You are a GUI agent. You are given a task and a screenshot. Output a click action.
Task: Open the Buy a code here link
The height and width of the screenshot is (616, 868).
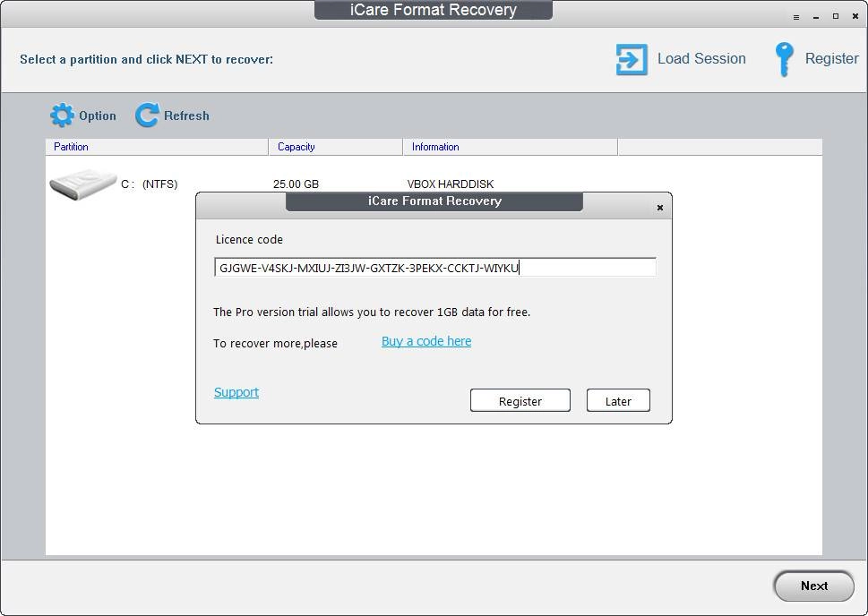426,341
